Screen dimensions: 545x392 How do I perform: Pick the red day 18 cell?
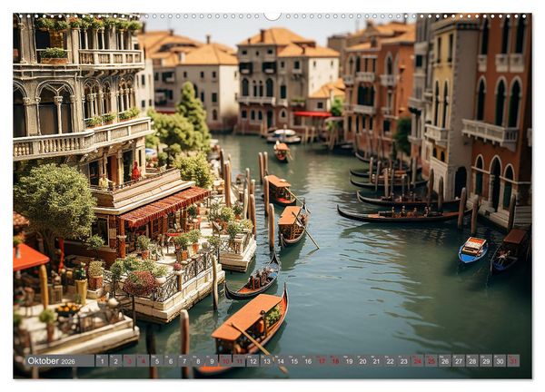click(335, 361)
